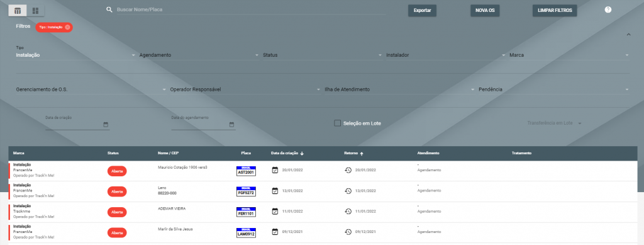Image resolution: width=644 pixels, height=245 pixels.
Task: Switch to card grid view icon
Action: (x=35, y=11)
